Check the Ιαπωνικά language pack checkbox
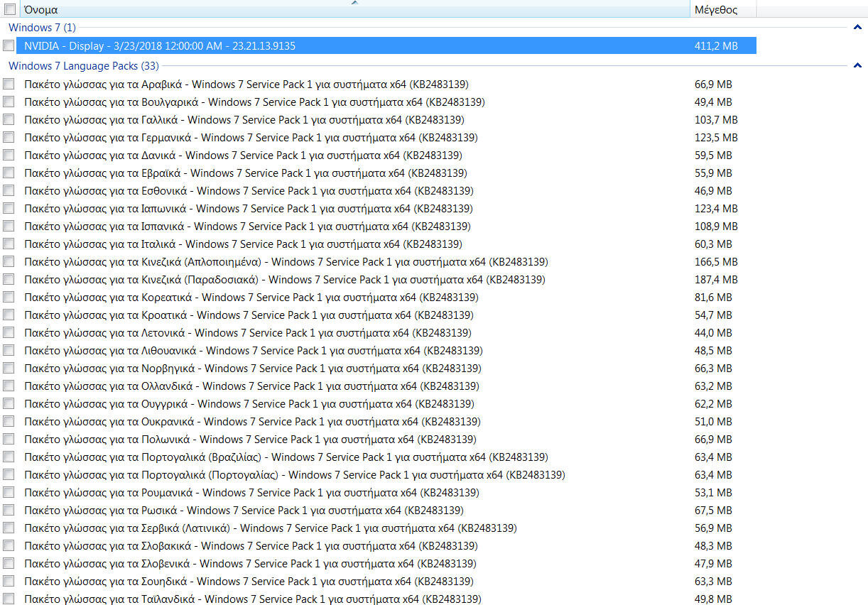Viewport: 868px width, 605px height. click(9, 208)
